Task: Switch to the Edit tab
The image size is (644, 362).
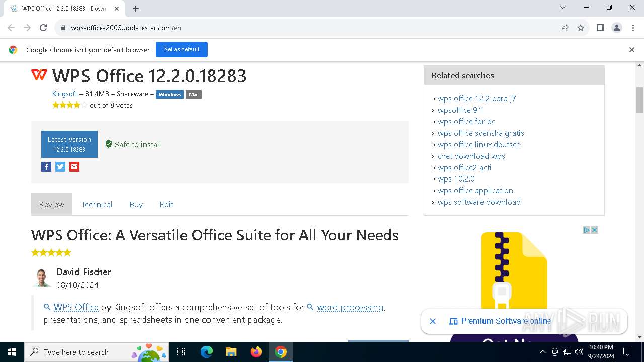Action: (x=167, y=204)
